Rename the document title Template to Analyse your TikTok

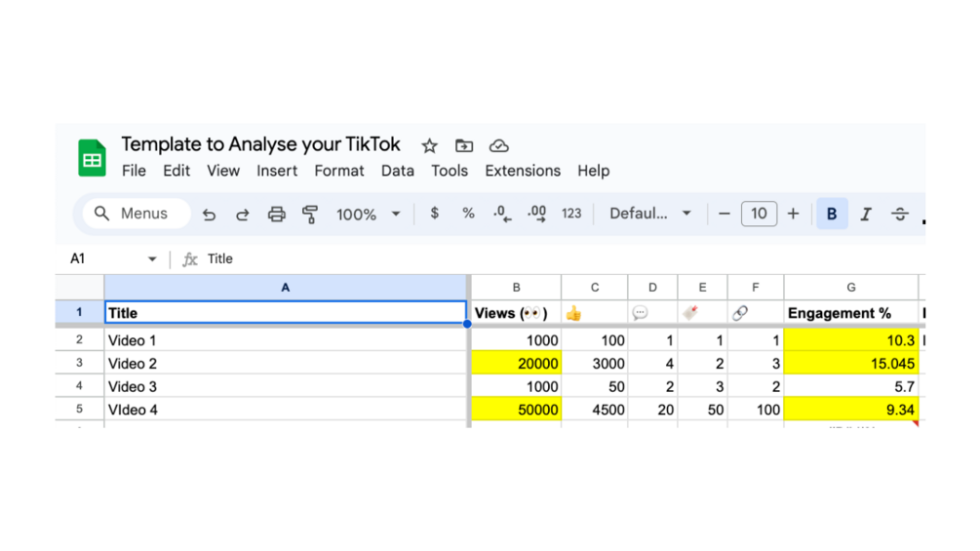pyautogui.click(x=260, y=144)
